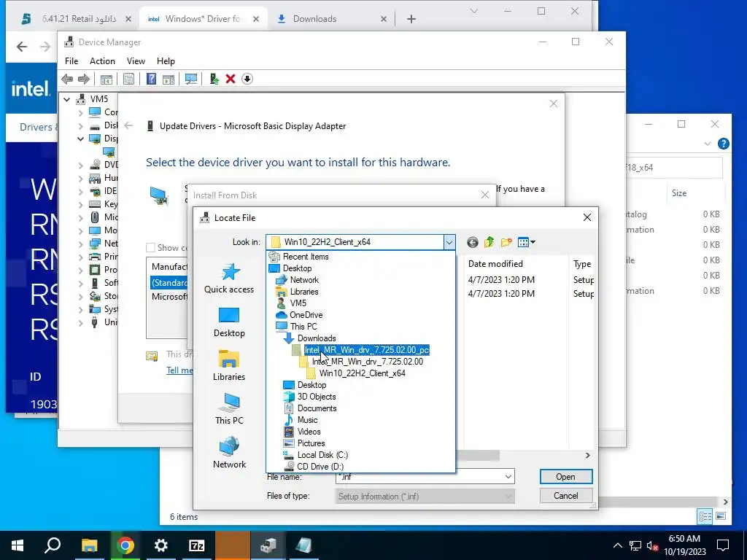Select Recent Items in Look in list
The width and height of the screenshot is (747, 560).
click(306, 257)
